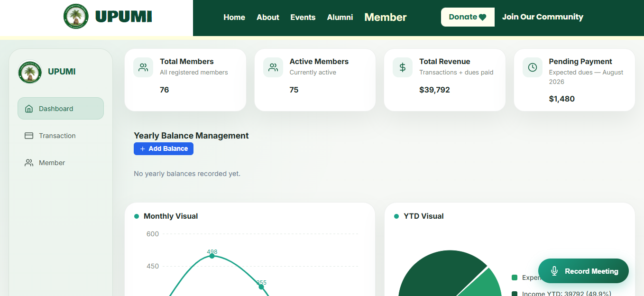The width and height of the screenshot is (644, 296).
Task: Start recording with Record Meeting button
Action: [583, 271]
